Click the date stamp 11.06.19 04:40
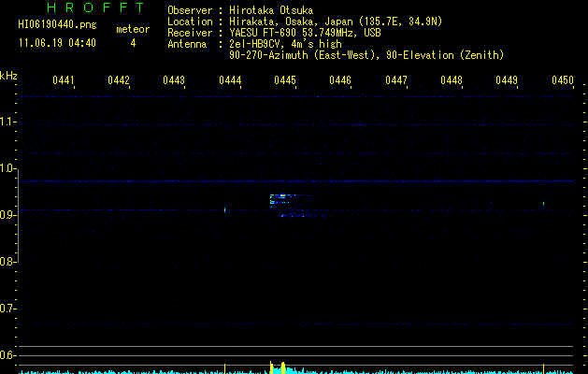 tap(57, 43)
